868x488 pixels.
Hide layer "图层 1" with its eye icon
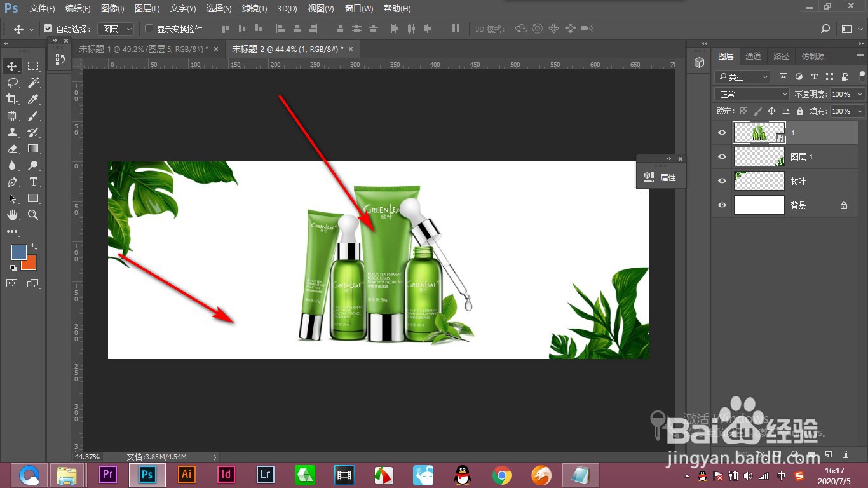click(x=722, y=157)
